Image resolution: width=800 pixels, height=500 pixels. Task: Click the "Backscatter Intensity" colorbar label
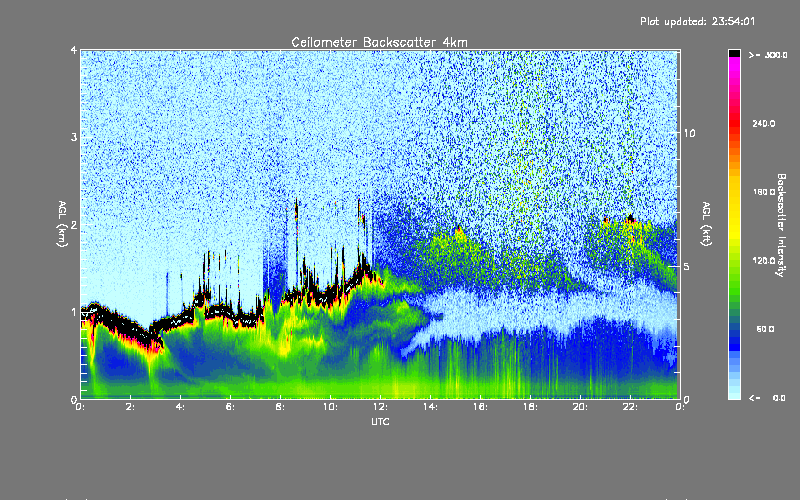pos(780,225)
